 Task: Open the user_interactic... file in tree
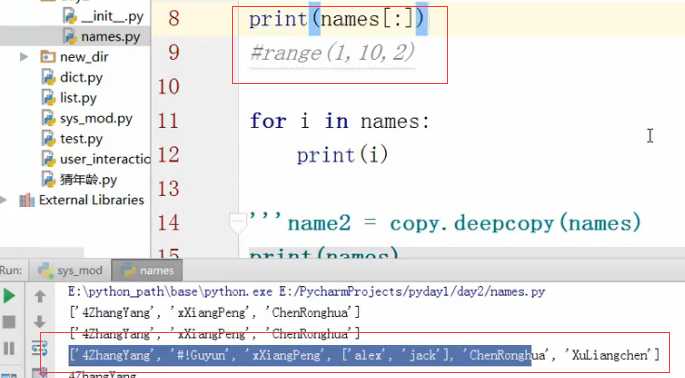click(x=105, y=160)
